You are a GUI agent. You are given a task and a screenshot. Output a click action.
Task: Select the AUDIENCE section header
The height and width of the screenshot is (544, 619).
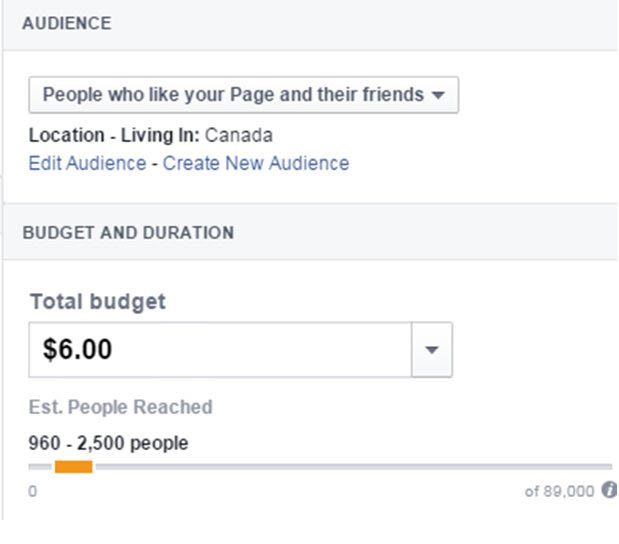pos(67,23)
